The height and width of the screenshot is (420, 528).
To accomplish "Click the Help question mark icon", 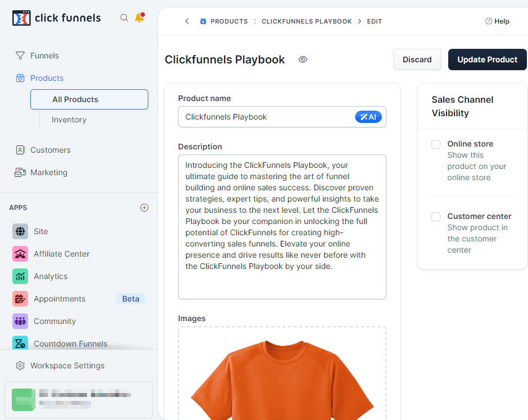I will tap(489, 21).
